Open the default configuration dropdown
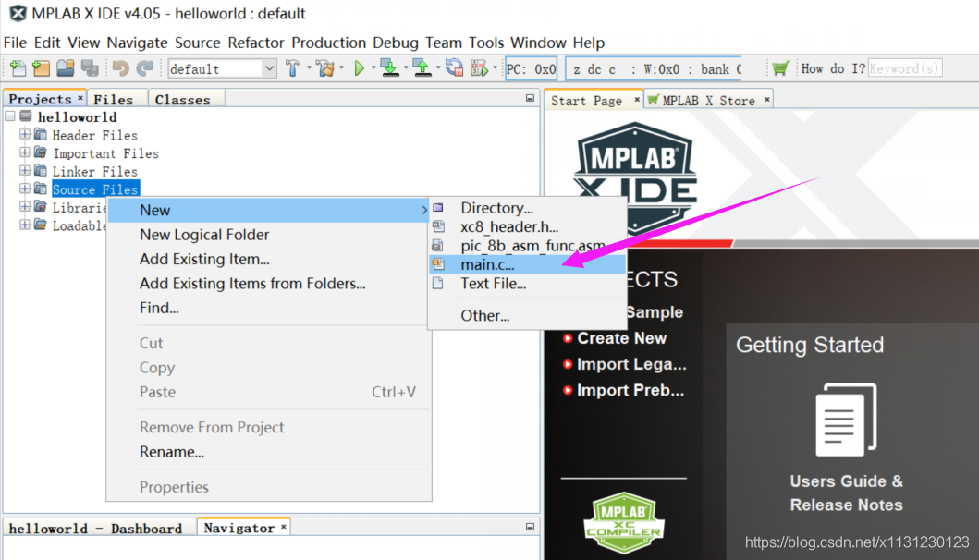The height and width of the screenshot is (560, 979). [x=269, y=68]
